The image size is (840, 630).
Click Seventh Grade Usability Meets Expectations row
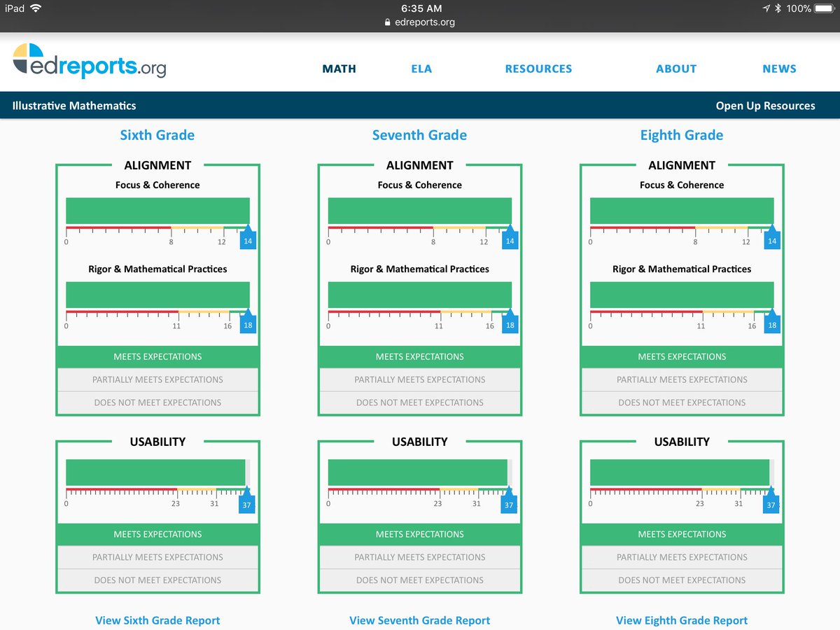[419, 534]
